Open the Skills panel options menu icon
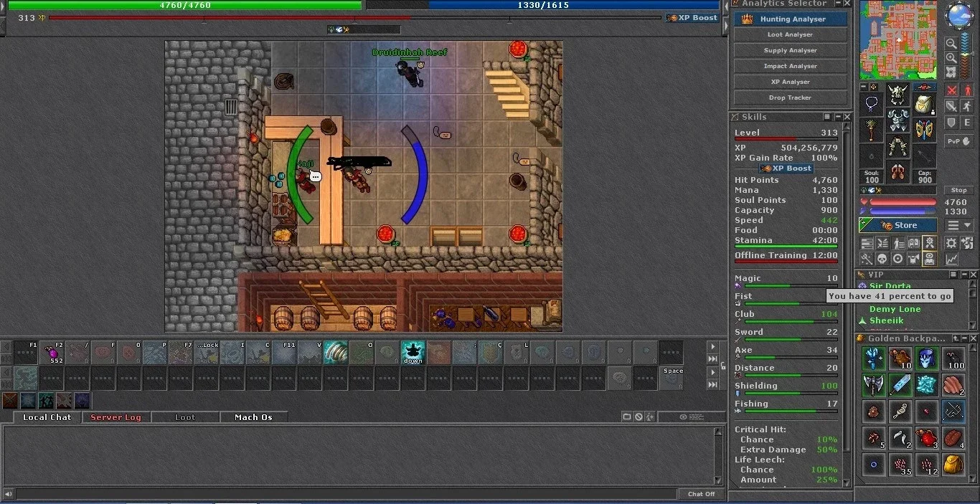Viewport: 980px width, 504px height. 827,116
